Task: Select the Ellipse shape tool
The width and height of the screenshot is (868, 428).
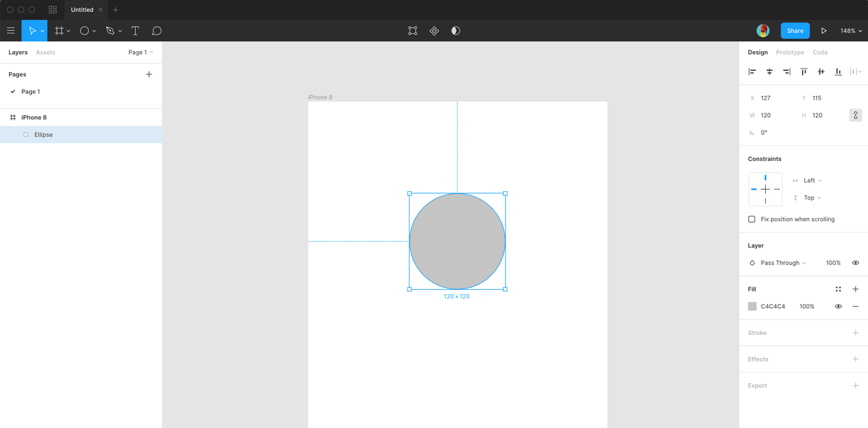Action: point(85,31)
